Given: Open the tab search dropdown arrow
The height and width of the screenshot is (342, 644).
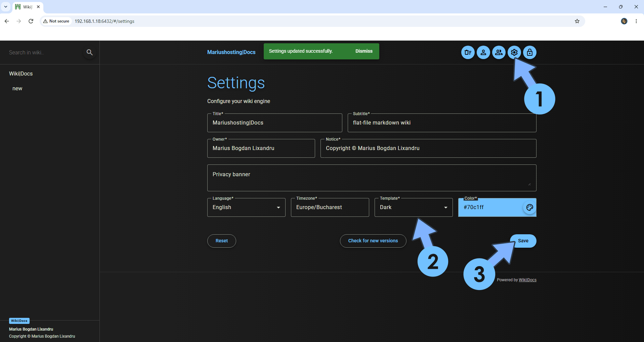Looking at the screenshot, I should coord(6,7).
